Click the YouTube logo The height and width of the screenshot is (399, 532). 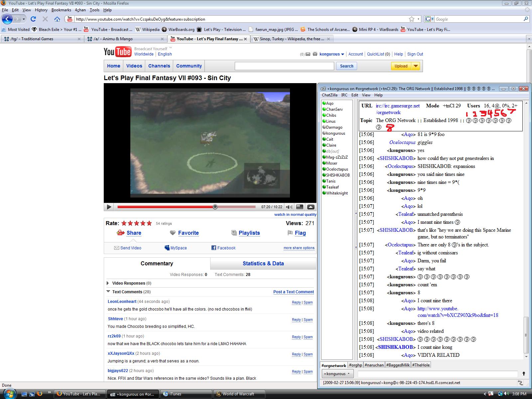[117, 52]
